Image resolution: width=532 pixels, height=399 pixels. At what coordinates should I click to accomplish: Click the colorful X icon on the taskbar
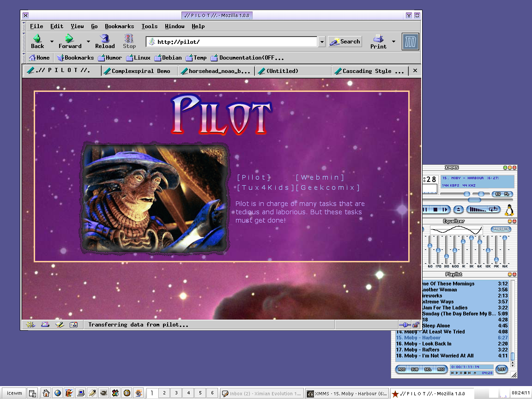point(115,393)
